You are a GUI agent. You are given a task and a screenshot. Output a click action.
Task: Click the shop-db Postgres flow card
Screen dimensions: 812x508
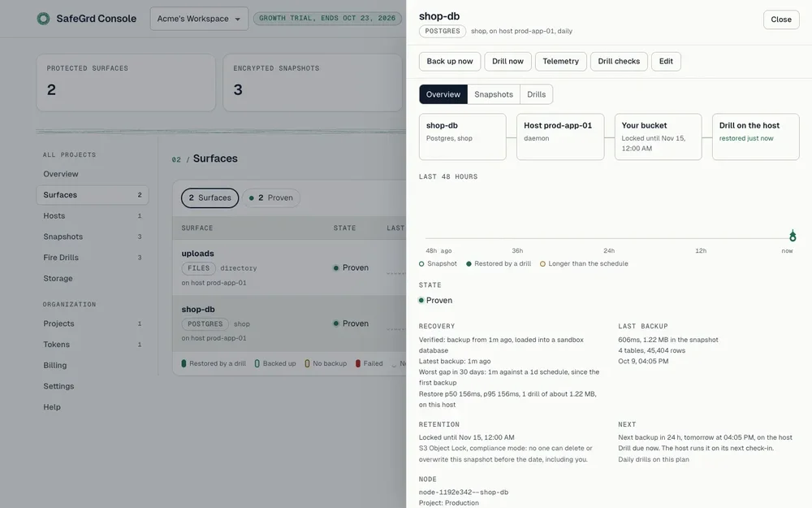pos(463,137)
